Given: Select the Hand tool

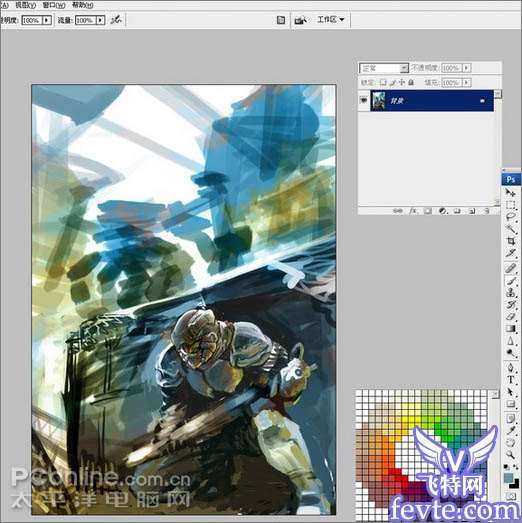Looking at the screenshot, I should (x=510, y=442).
